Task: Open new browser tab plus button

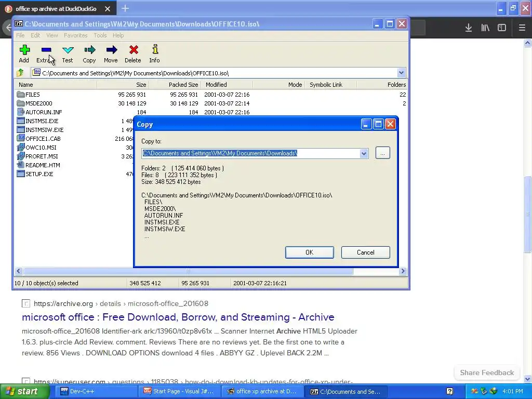Action: 125,8
